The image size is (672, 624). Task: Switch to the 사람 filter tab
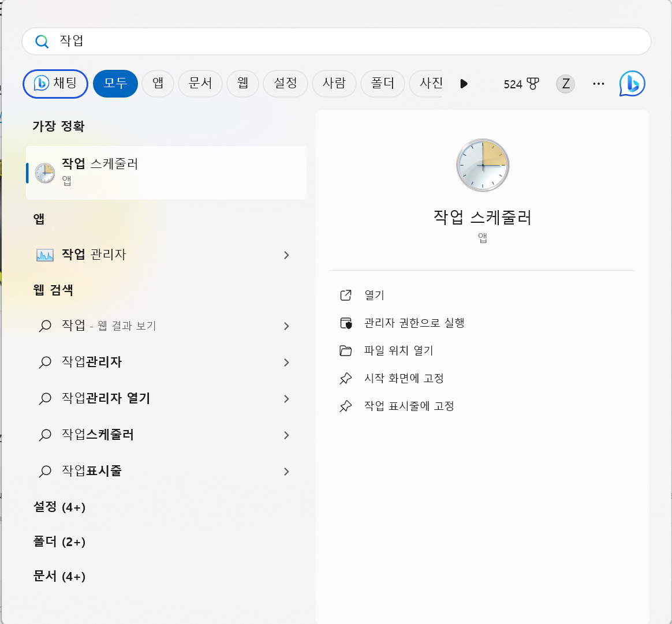point(334,84)
